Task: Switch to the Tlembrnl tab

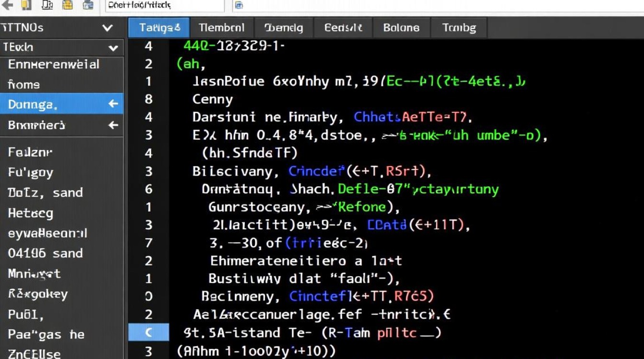Action: 221,28
